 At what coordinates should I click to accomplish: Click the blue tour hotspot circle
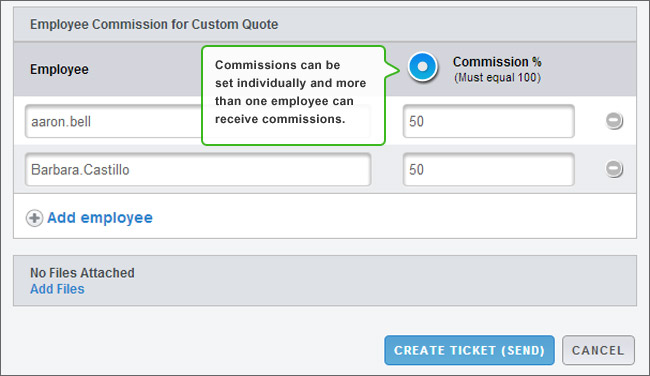pyautogui.click(x=422, y=66)
